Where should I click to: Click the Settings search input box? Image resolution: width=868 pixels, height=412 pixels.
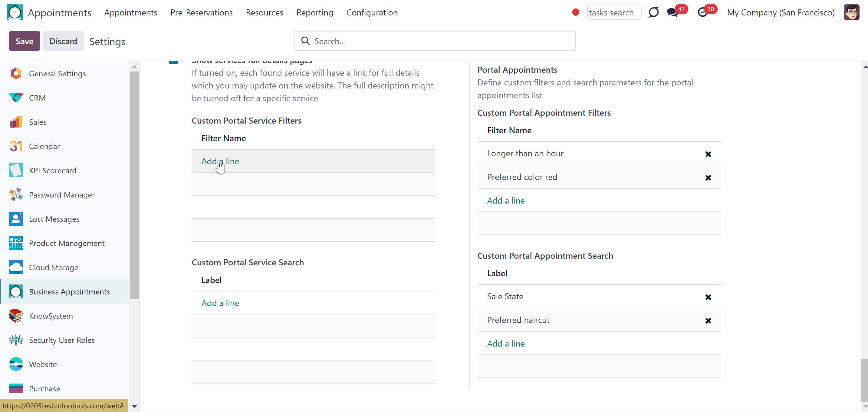pyautogui.click(x=435, y=41)
